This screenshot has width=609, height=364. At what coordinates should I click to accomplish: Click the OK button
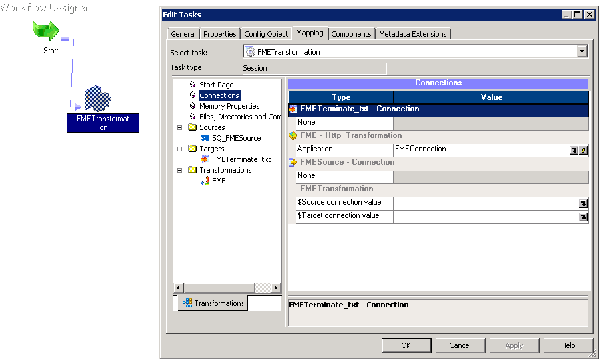tap(406, 345)
